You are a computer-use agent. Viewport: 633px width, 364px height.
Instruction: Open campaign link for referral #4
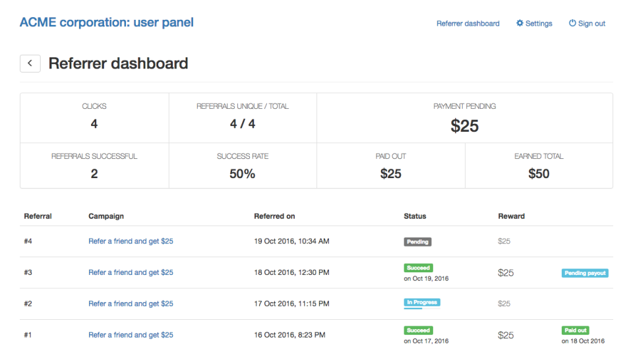131,241
